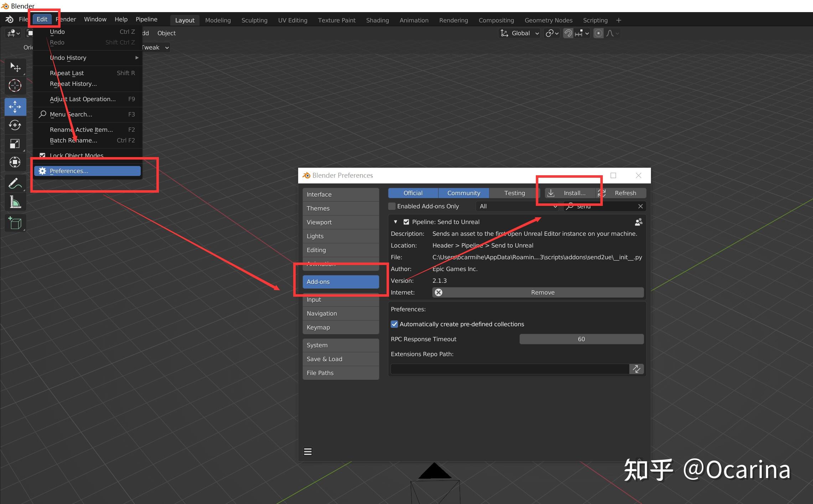This screenshot has width=813, height=504.
Task: Select the Measure tool
Action: coord(15,202)
